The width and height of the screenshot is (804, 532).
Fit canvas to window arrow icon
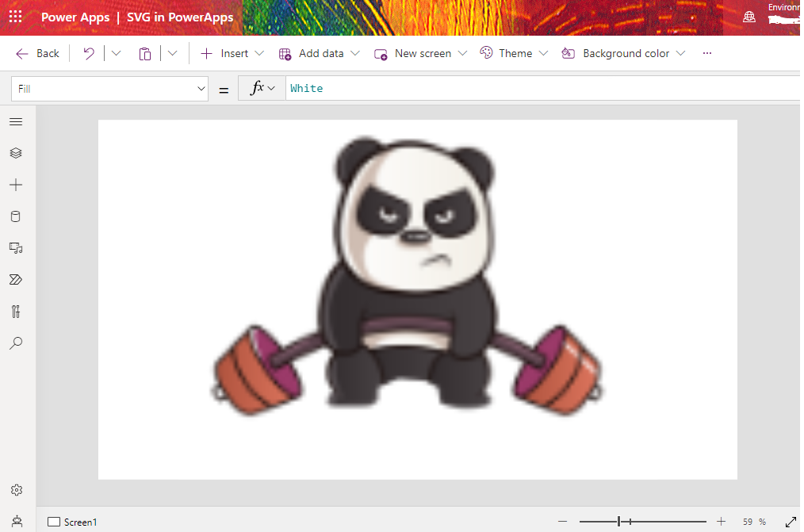[x=791, y=522]
